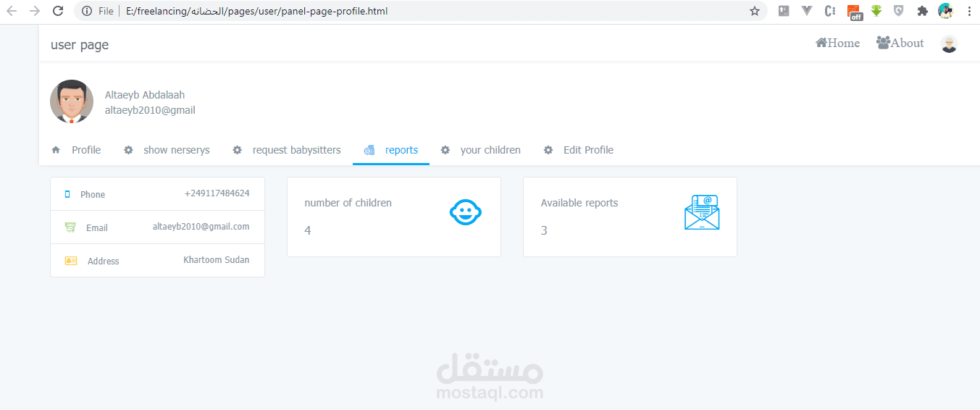980x410 pixels.
Task: Click the shield extension icon
Action: tap(899, 11)
